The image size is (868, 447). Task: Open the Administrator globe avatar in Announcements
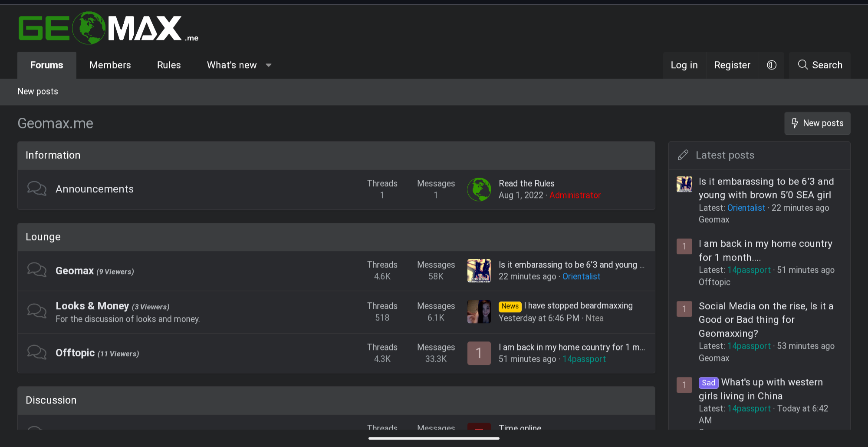coord(479,189)
